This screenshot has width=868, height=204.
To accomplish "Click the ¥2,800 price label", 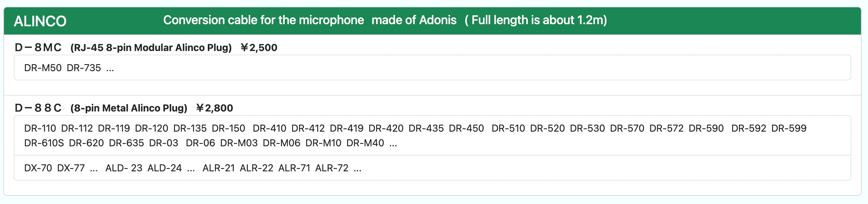I will pos(215,108).
